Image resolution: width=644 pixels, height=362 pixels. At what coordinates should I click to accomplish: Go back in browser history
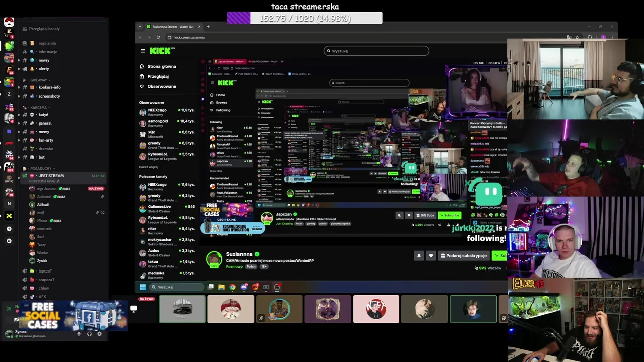coord(140,37)
